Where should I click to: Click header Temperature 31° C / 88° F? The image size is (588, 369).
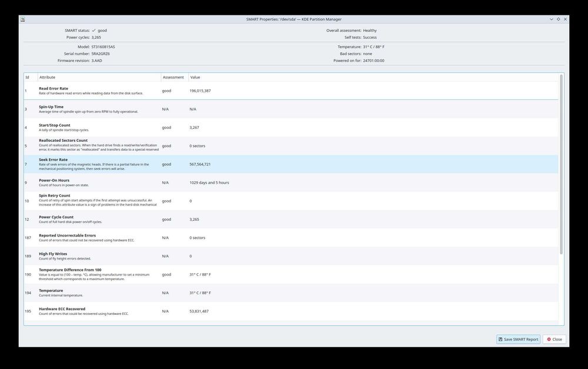pyautogui.click(x=373, y=47)
